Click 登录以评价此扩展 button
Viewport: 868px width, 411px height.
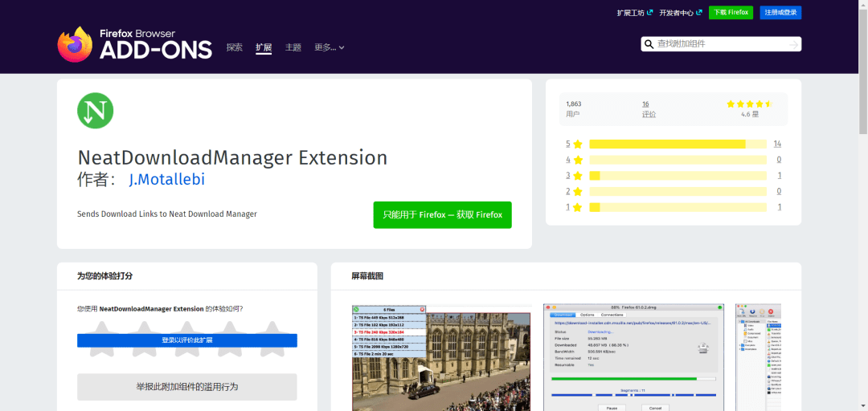tap(187, 340)
